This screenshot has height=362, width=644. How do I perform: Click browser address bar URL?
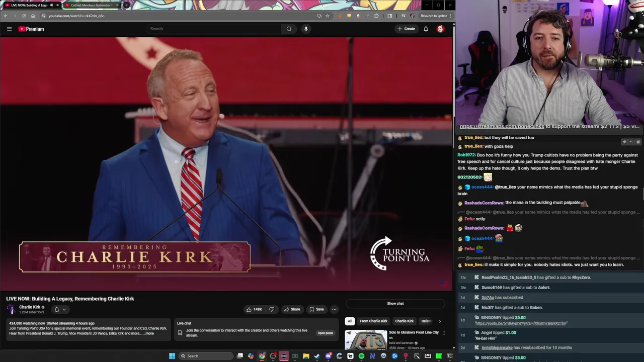pyautogui.click(x=76, y=16)
